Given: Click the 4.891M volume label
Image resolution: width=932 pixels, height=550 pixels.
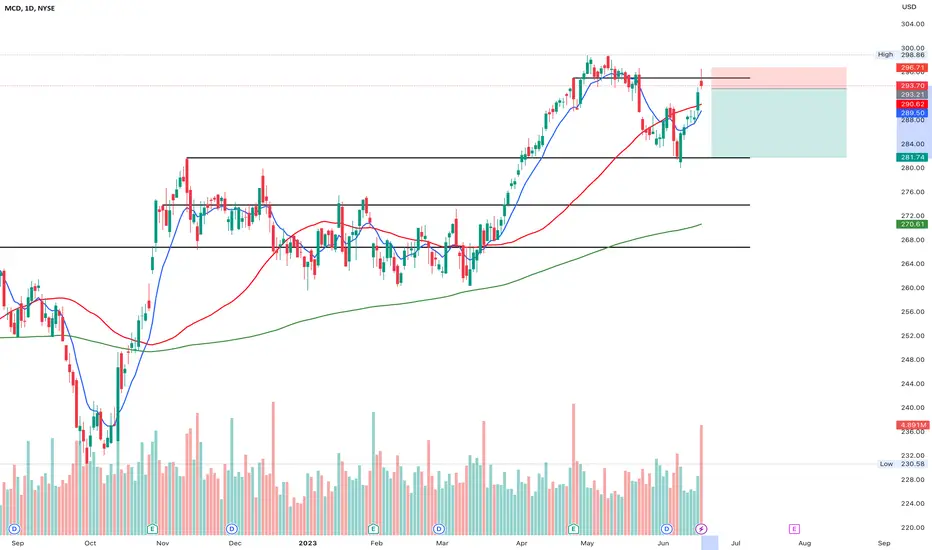Looking at the screenshot, I should click(x=912, y=425).
